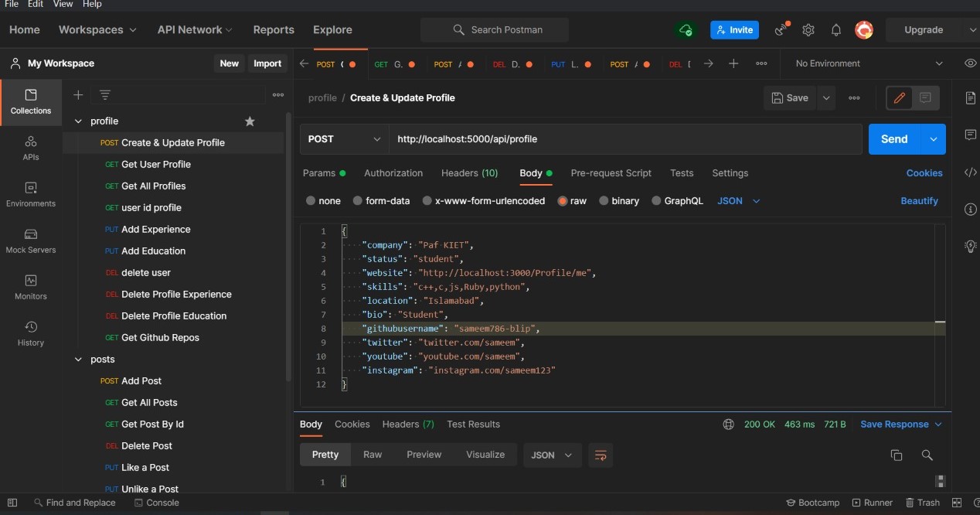
Task: Open the raw JSON format dropdown
Action: pyautogui.click(x=739, y=201)
